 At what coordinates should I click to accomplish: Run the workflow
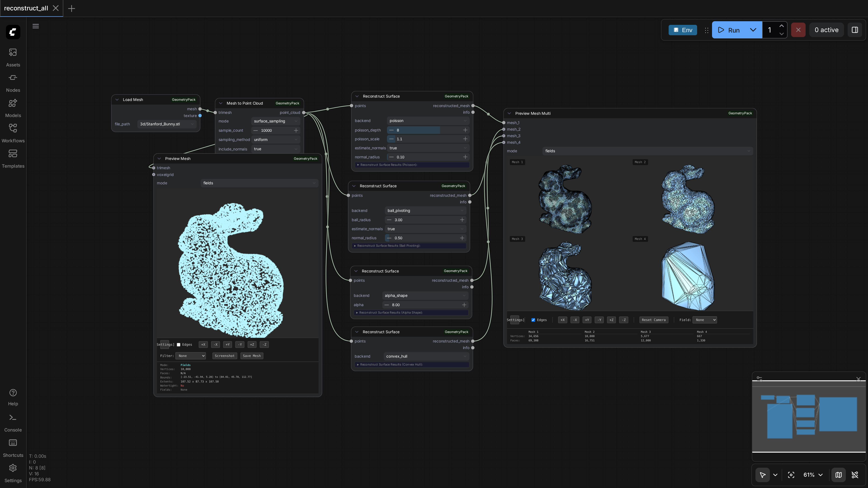coord(729,30)
